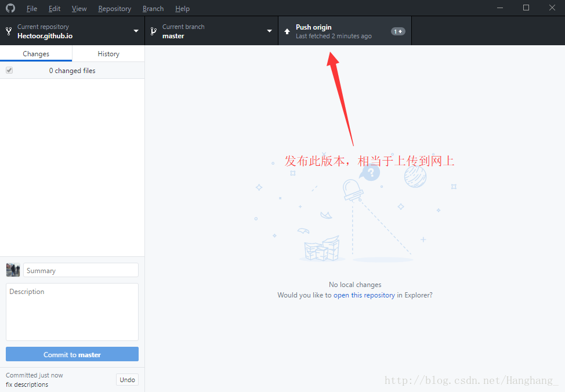This screenshot has height=392, width=565.
Task: Click the push up-arrow icon
Action: coord(287,31)
